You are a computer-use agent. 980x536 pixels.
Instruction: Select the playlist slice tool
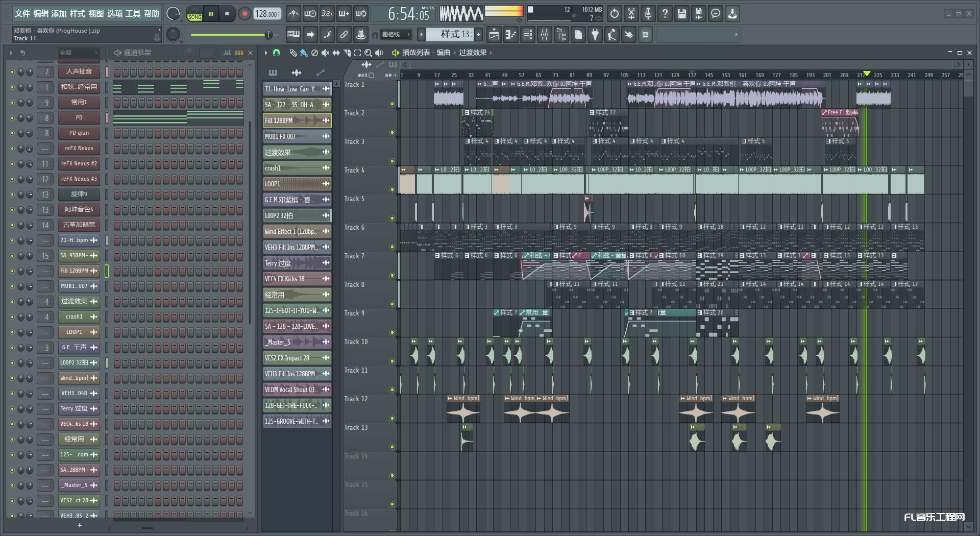[347, 53]
